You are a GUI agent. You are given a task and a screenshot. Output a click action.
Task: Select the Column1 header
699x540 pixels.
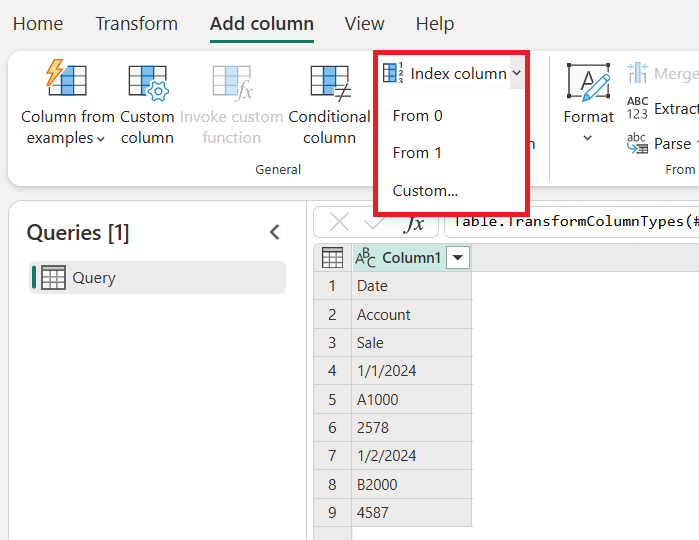click(x=411, y=258)
